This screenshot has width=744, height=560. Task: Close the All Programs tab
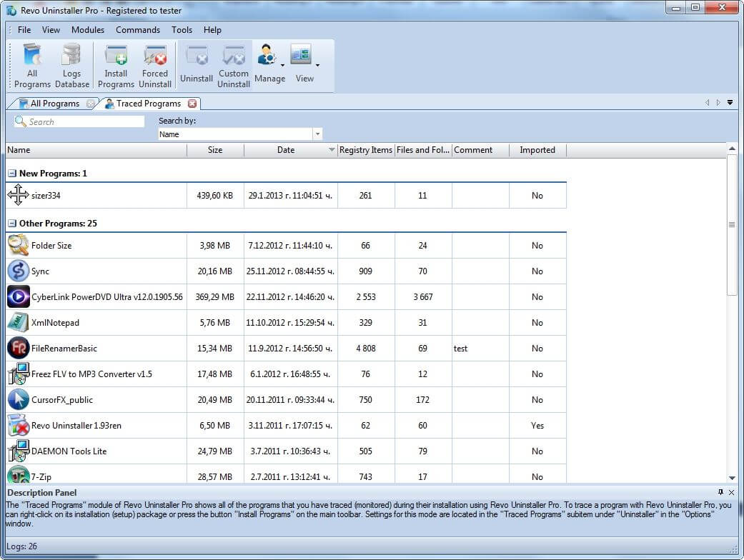[x=90, y=104]
